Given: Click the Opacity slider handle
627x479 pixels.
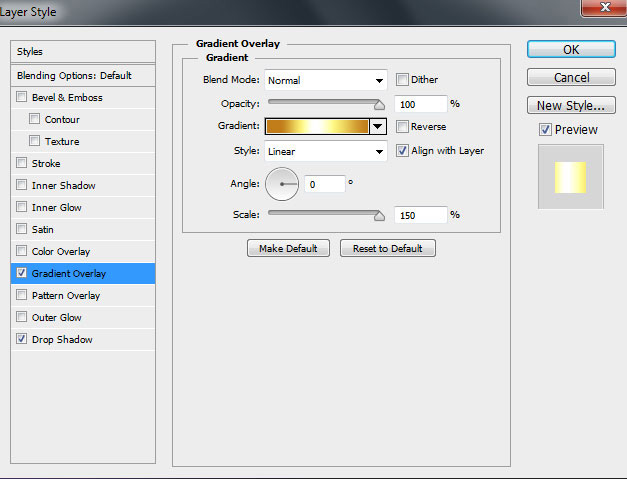Looking at the screenshot, I should [x=379, y=105].
